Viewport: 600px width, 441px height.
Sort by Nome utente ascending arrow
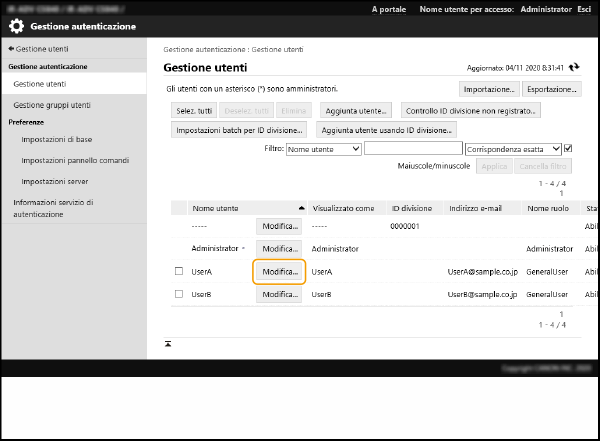[x=301, y=208]
